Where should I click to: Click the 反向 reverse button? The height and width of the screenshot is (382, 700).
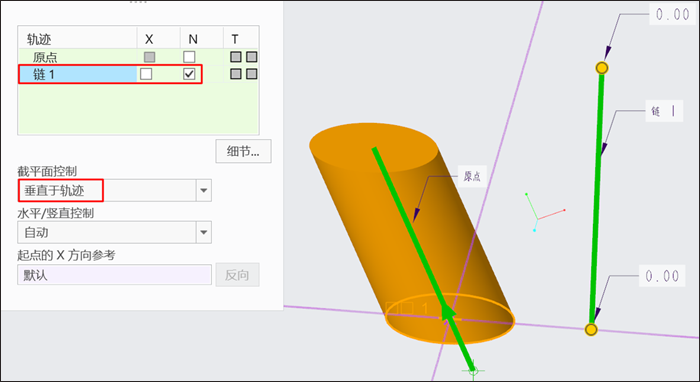(237, 275)
